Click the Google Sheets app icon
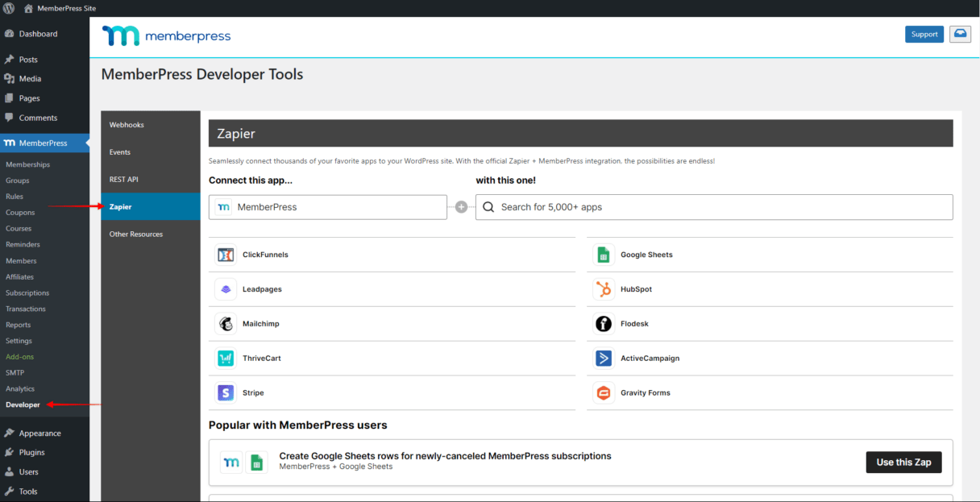 pos(604,255)
